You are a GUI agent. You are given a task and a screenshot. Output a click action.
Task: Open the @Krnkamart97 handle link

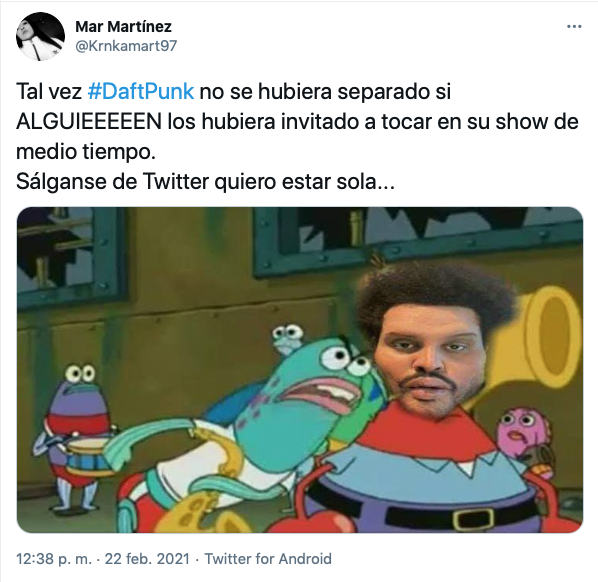click(126, 46)
